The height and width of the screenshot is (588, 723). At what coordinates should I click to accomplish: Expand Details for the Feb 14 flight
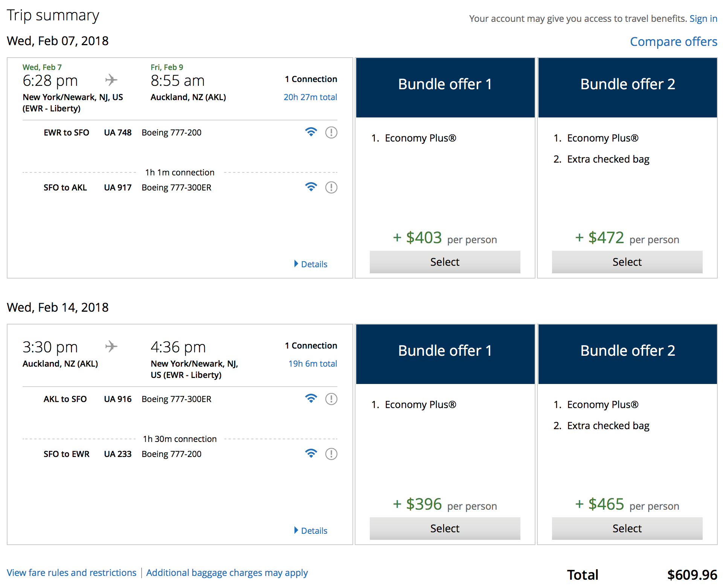pyautogui.click(x=311, y=531)
